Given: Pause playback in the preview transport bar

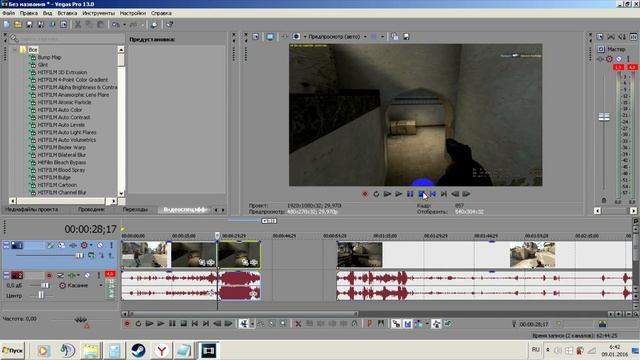Looking at the screenshot, I should tap(410, 194).
